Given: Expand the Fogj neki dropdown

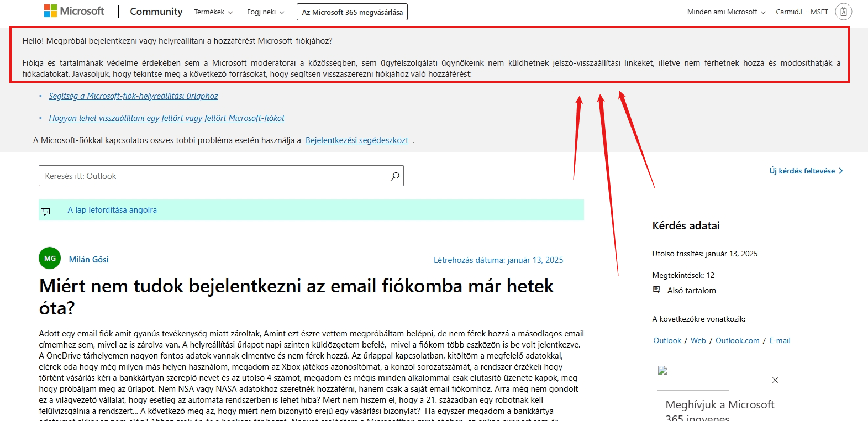Looking at the screenshot, I should pyautogui.click(x=266, y=12).
